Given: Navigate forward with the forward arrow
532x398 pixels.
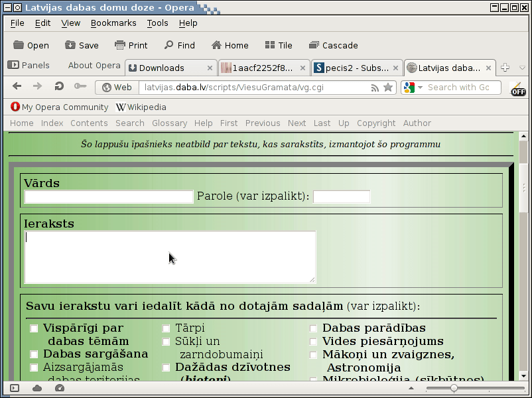Looking at the screenshot, I should coord(37,86).
